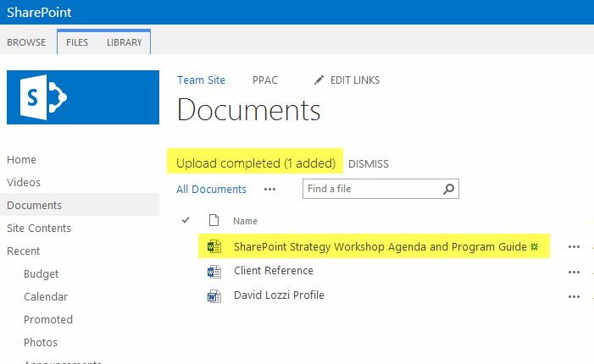Open ellipsis menu for Client Reference
594x364 pixels.
574,272
